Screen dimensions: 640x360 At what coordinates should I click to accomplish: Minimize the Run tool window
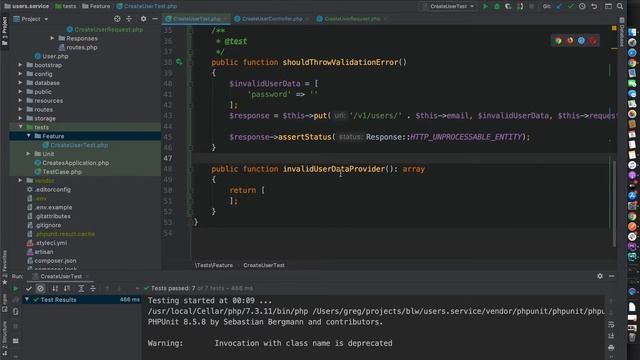[611, 276]
